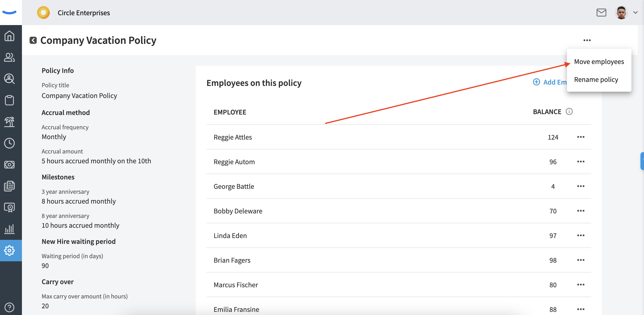Click the Settings gear in the sidebar
Image resolution: width=644 pixels, height=315 pixels.
pos(9,251)
